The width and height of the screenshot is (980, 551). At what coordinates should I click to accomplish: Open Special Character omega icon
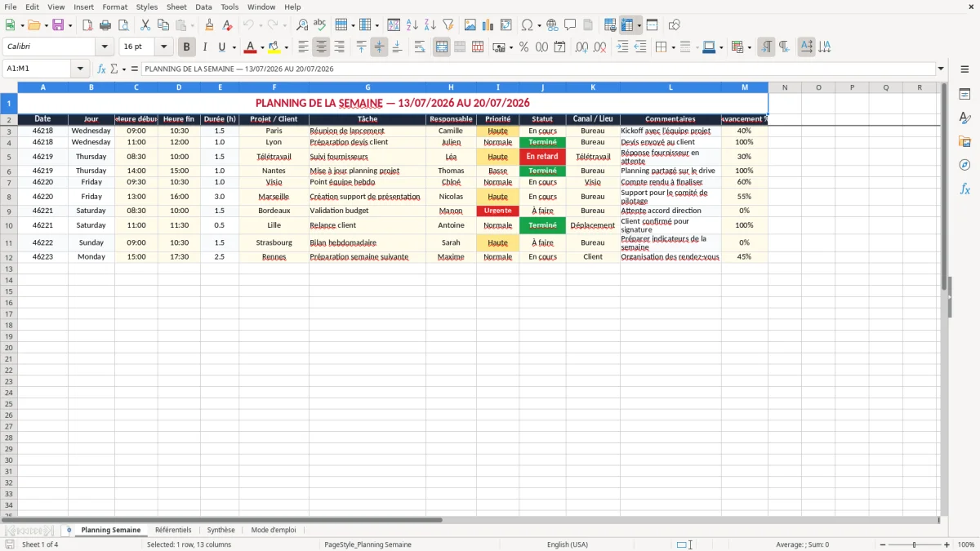coord(528,25)
